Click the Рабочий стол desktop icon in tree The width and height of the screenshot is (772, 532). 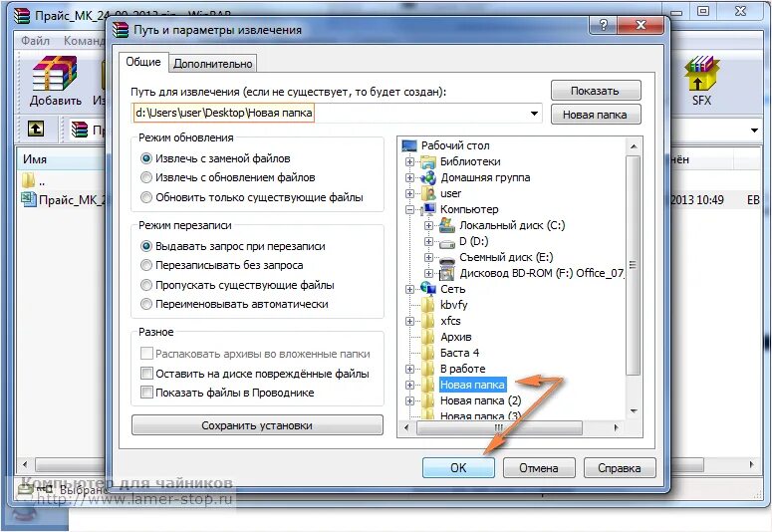pyautogui.click(x=409, y=145)
